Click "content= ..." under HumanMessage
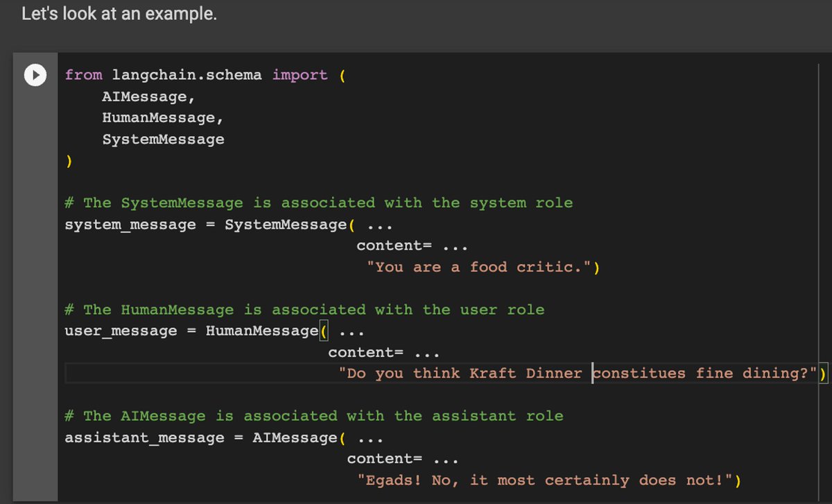This screenshot has height=504, width=832. (384, 353)
